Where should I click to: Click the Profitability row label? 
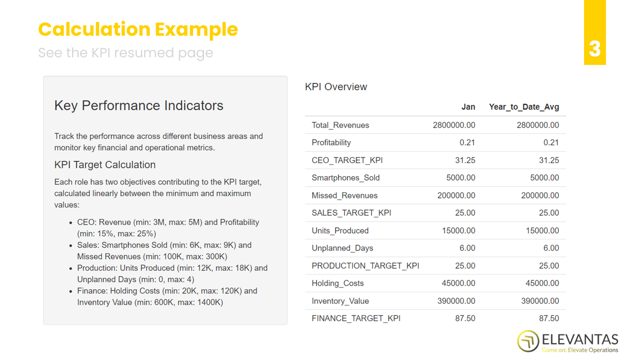331,143
